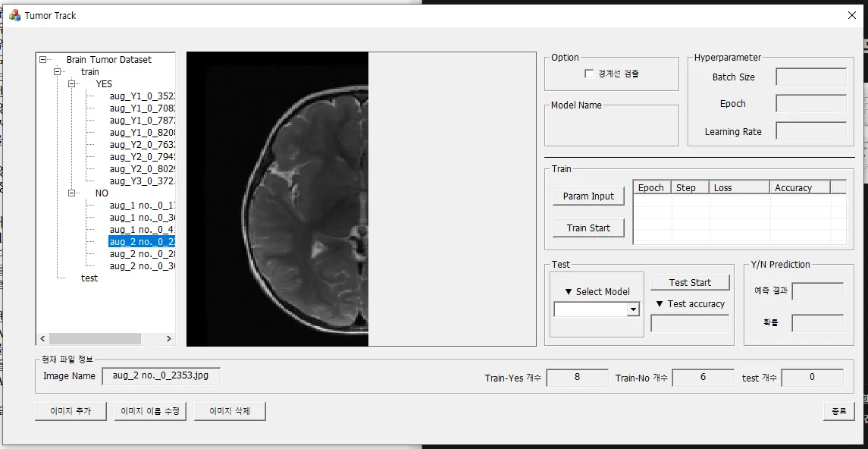
Task: Click the 이미지 삭제 button
Action: 230,411
